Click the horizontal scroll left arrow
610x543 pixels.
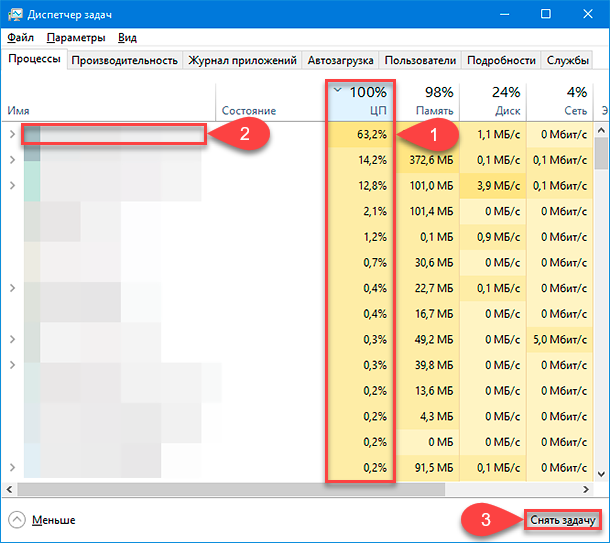point(9,489)
